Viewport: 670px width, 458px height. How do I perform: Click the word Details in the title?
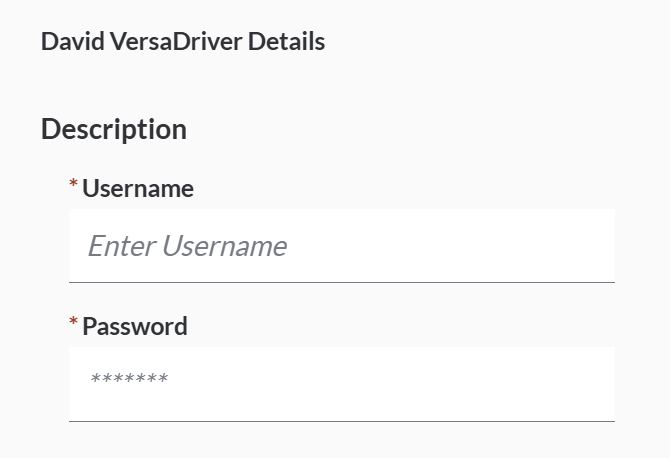tap(286, 42)
